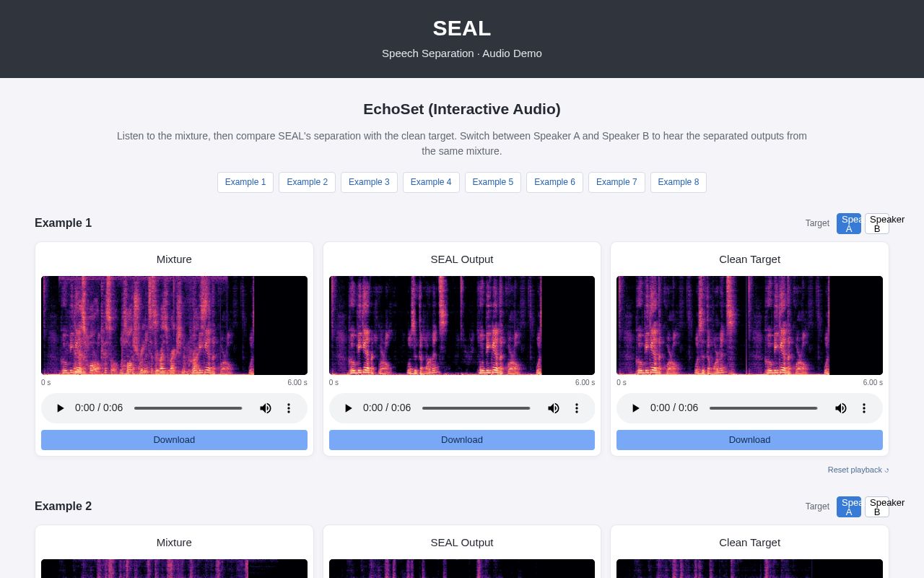This screenshot has height=578, width=924.
Task: Open more options on Example 1 SEAL Output player
Action: [x=577, y=408]
